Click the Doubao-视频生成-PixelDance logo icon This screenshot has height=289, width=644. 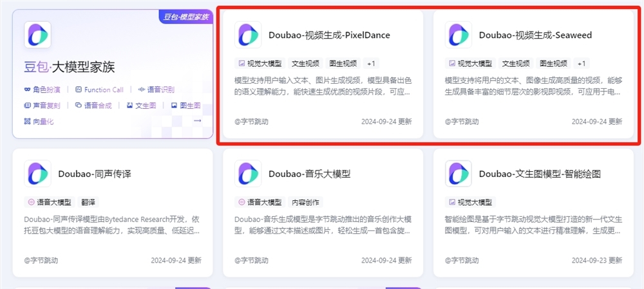pyautogui.click(x=248, y=35)
